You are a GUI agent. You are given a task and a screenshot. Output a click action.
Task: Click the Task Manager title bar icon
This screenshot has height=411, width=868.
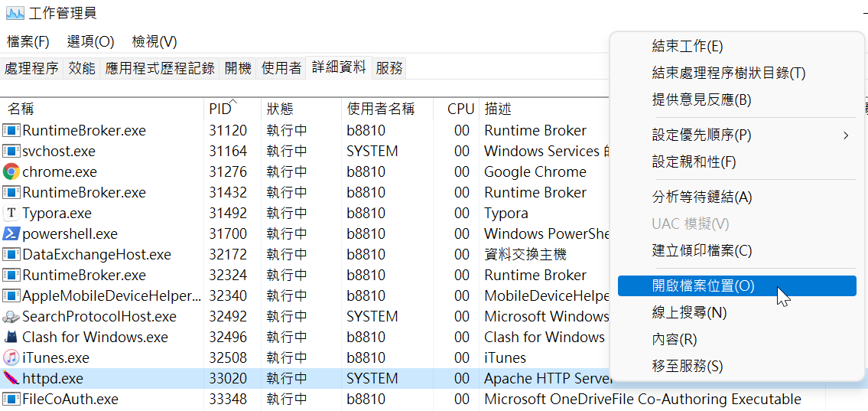[15, 11]
